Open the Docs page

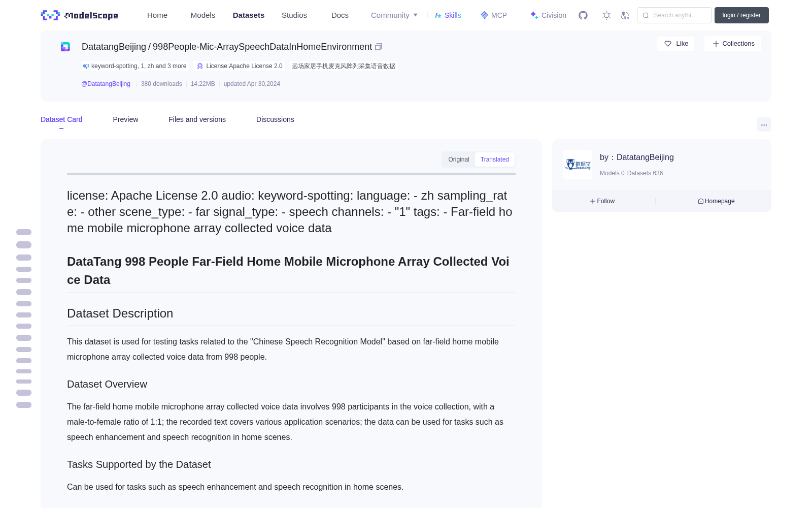coord(340,15)
